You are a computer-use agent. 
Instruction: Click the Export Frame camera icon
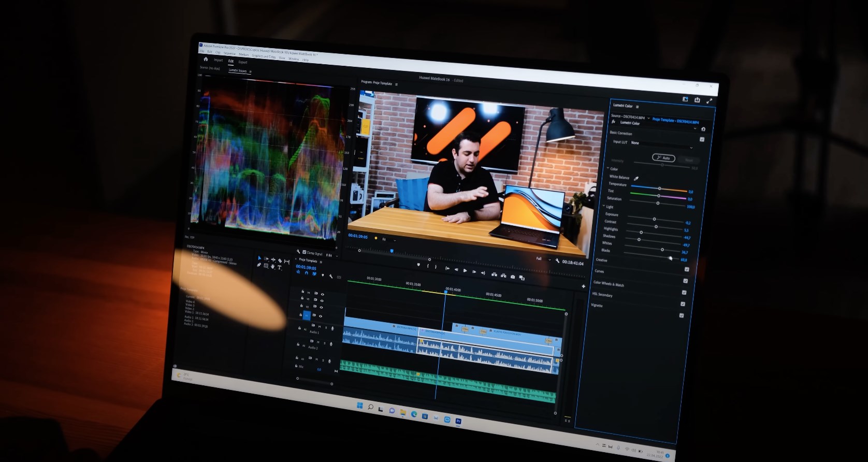pyautogui.click(x=513, y=277)
